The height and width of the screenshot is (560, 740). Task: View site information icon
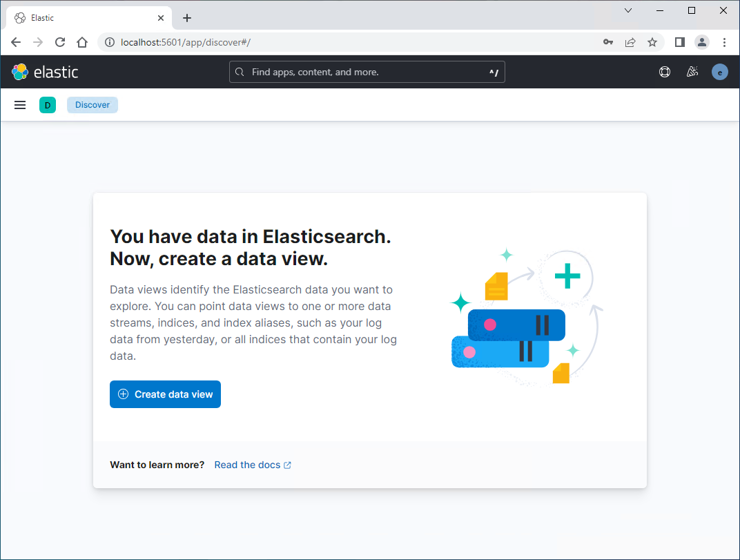[110, 43]
